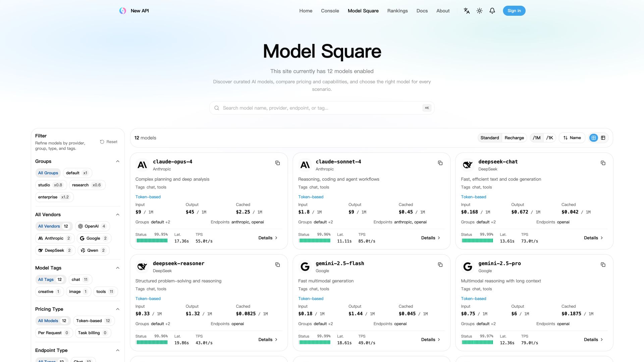Click the Anthropic logo on claude-opus-4 card
Viewport: 644px width, 362px height.
[142, 165]
